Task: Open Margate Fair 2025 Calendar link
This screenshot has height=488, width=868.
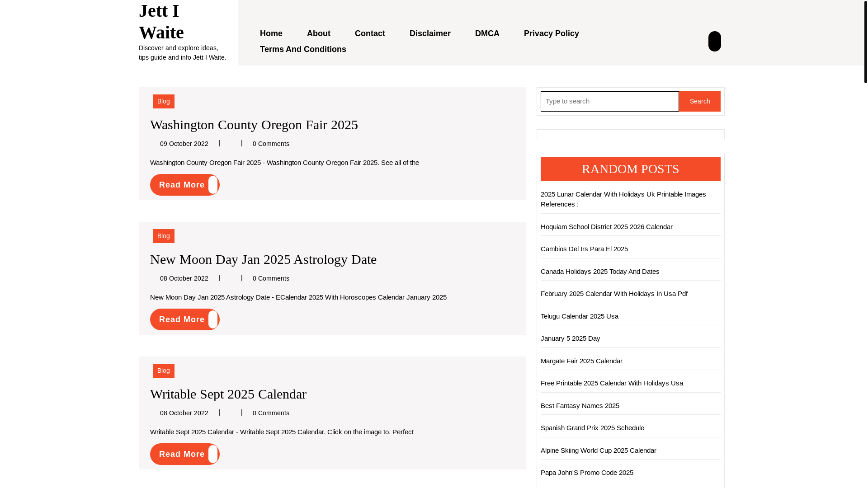Action: (581, 361)
